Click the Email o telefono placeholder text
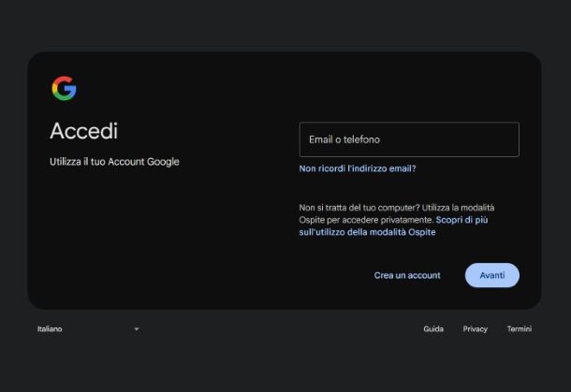The image size is (571, 392). (344, 139)
